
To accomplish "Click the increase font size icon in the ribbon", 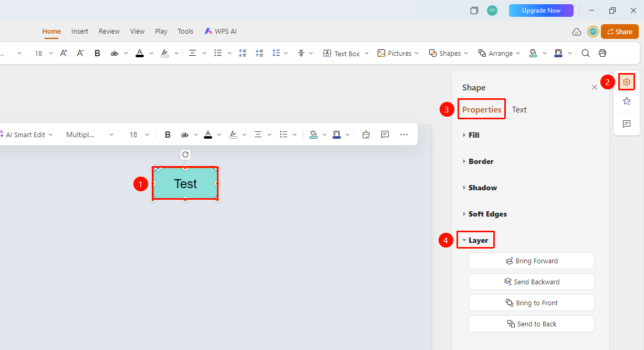I will (64, 53).
